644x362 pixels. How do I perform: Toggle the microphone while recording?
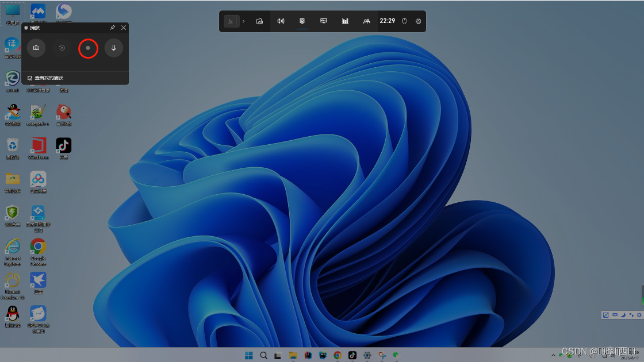click(114, 48)
